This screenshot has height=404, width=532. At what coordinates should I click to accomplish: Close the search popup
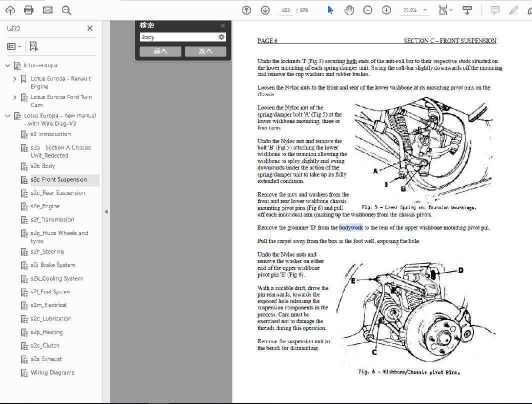(x=222, y=26)
